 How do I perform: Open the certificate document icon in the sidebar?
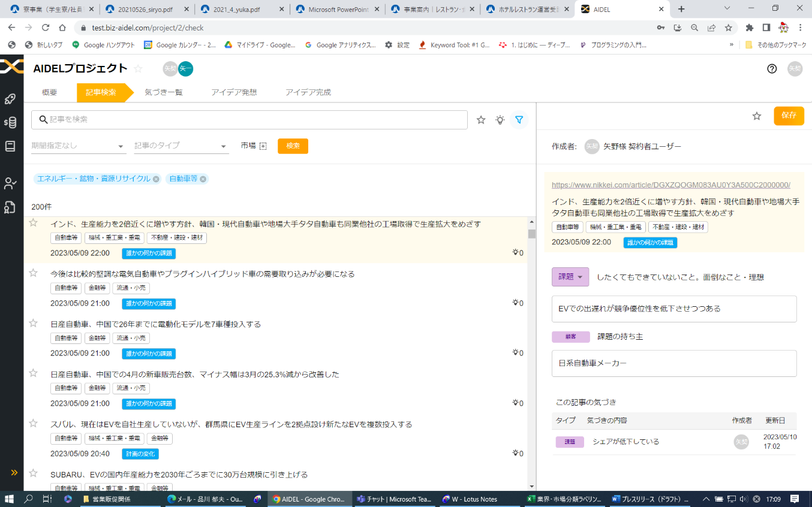[x=10, y=207]
